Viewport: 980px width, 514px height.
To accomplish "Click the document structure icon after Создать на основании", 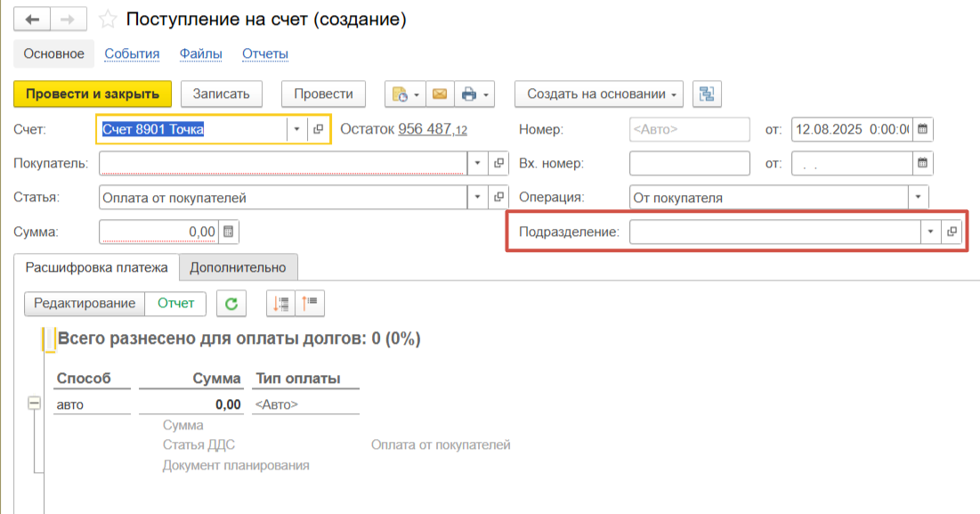I will [x=707, y=94].
